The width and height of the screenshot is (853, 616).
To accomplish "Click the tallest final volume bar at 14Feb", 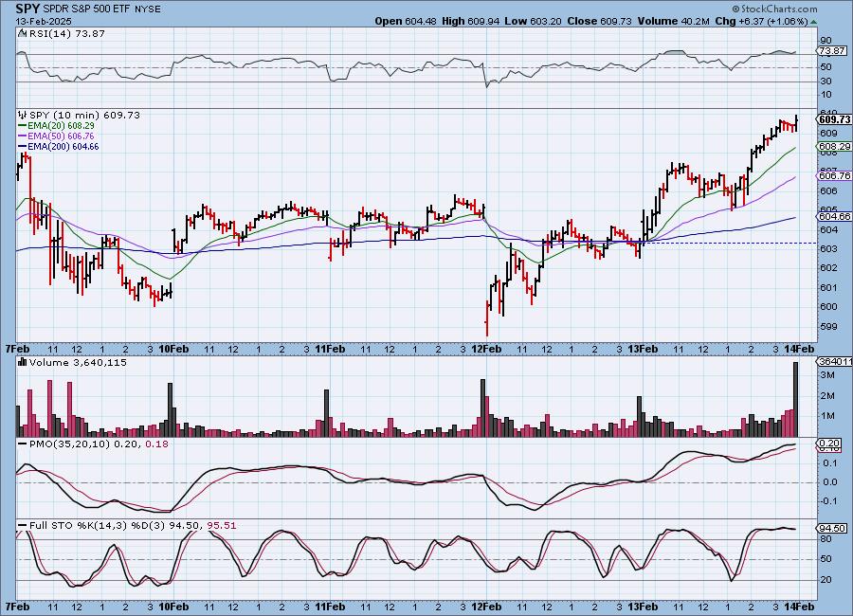I will (x=796, y=399).
